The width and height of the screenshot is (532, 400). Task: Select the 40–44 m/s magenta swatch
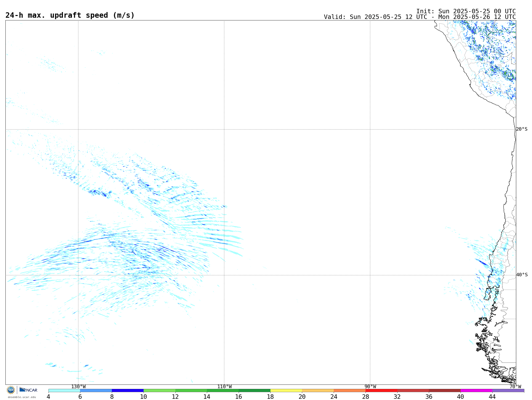[477, 391]
